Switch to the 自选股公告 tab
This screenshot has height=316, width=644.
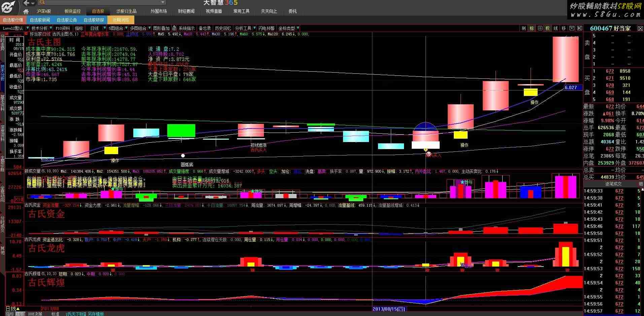(67, 20)
